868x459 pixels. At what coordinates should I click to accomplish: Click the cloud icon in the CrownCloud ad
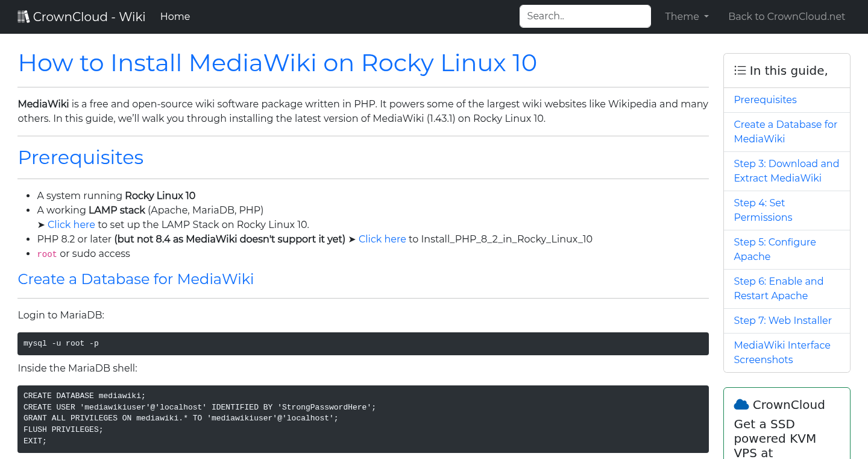pos(741,404)
